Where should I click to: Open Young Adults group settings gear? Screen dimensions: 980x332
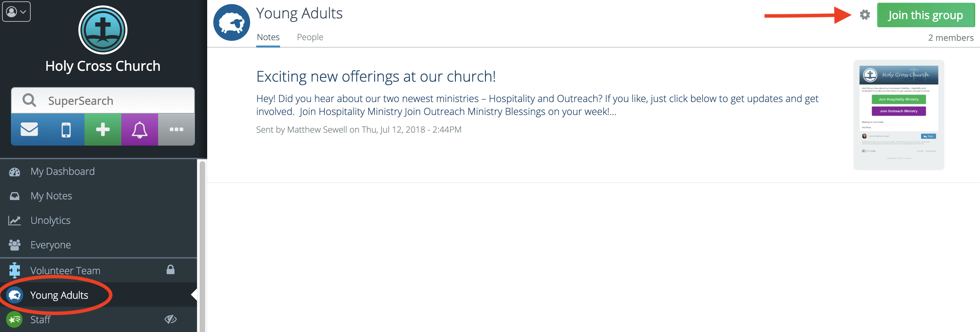click(x=865, y=15)
